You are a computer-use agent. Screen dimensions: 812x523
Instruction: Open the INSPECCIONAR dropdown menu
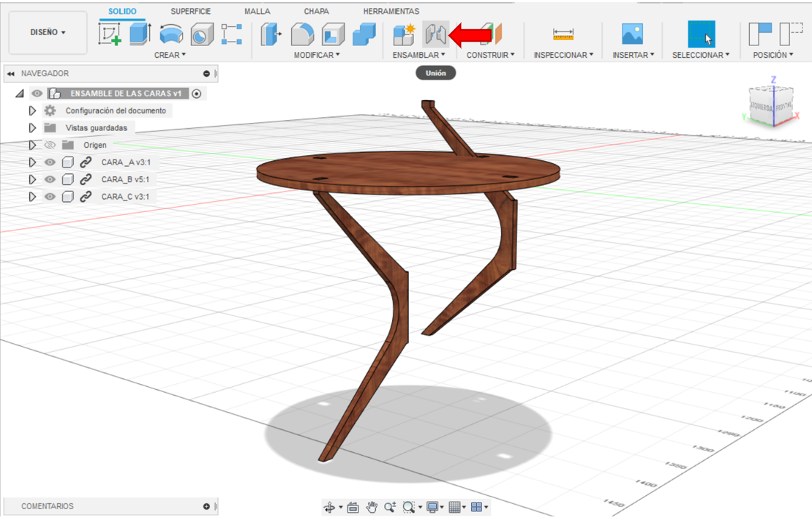563,55
